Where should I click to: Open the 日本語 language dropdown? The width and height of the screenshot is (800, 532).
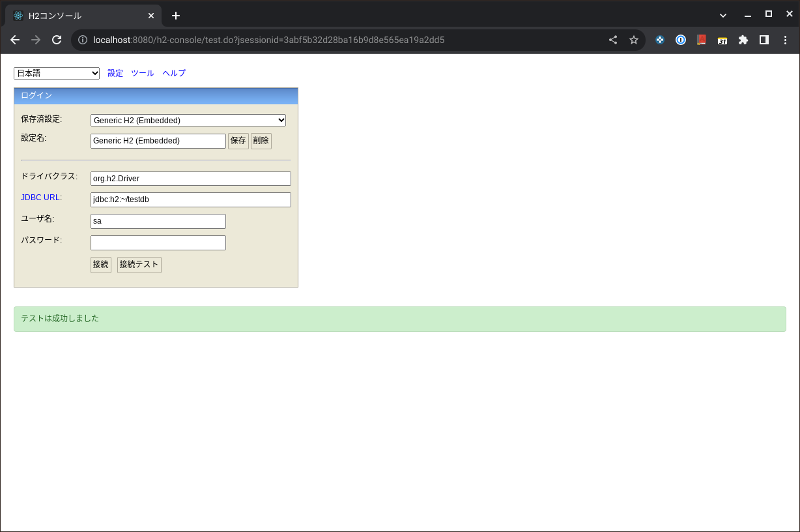[57, 73]
